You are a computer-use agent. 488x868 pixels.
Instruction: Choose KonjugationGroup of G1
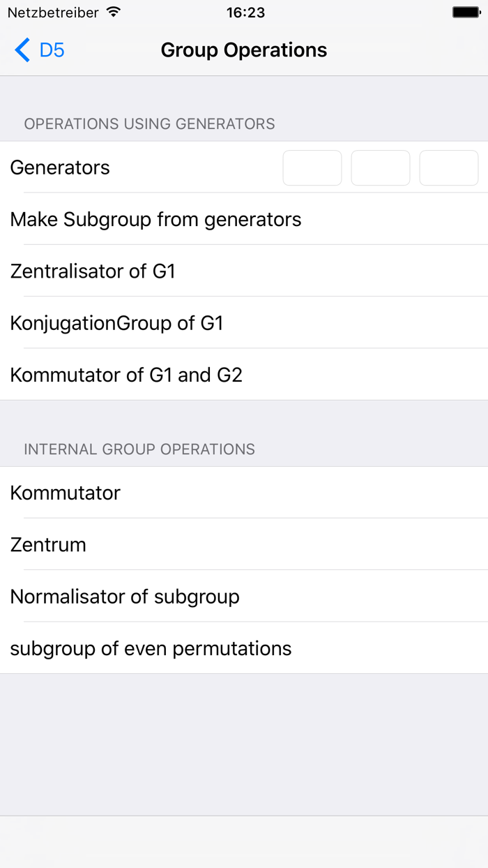pyautogui.click(x=116, y=323)
